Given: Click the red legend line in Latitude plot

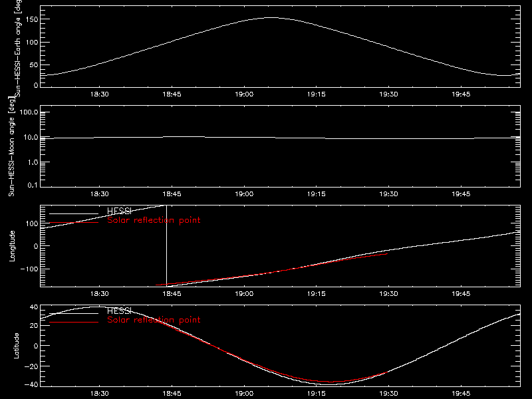Looking at the screenshot, I should [74, 322].
